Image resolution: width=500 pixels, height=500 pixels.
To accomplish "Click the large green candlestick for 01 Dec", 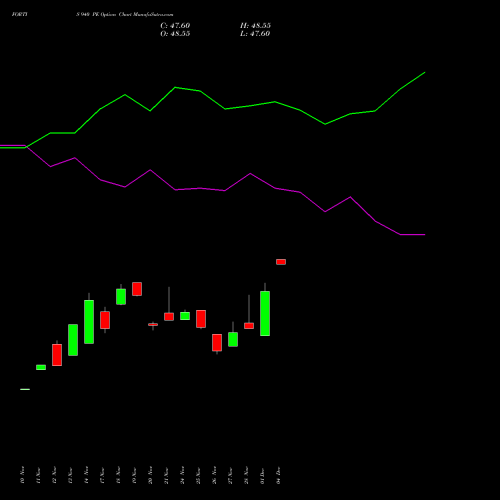I will click(265, 313).
